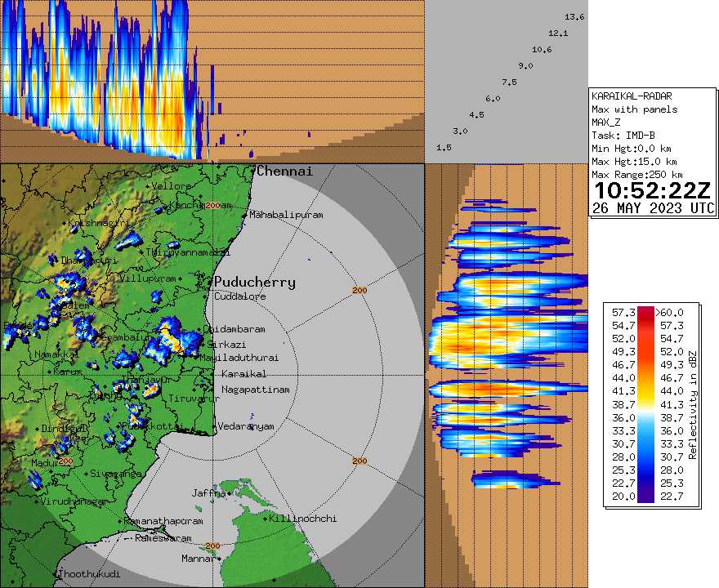Select the 36.0 dBZ color swatch
The image size is (719, 588).
point(646,419)
